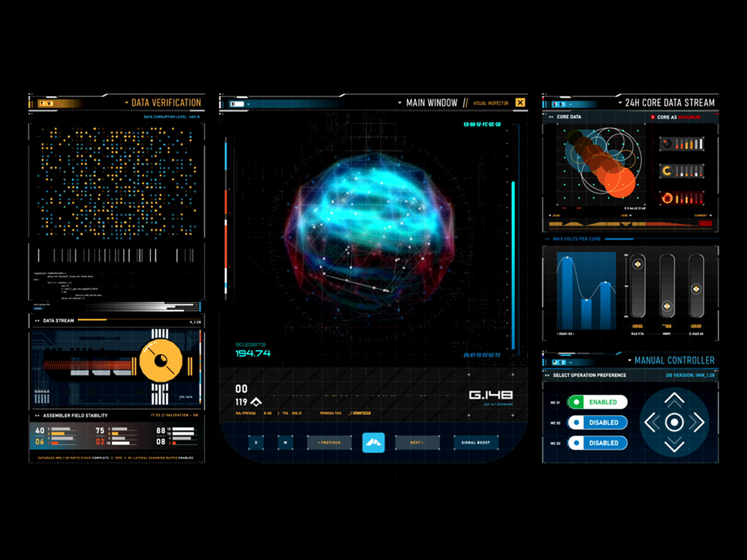Click the center mountain logo button

373,442
